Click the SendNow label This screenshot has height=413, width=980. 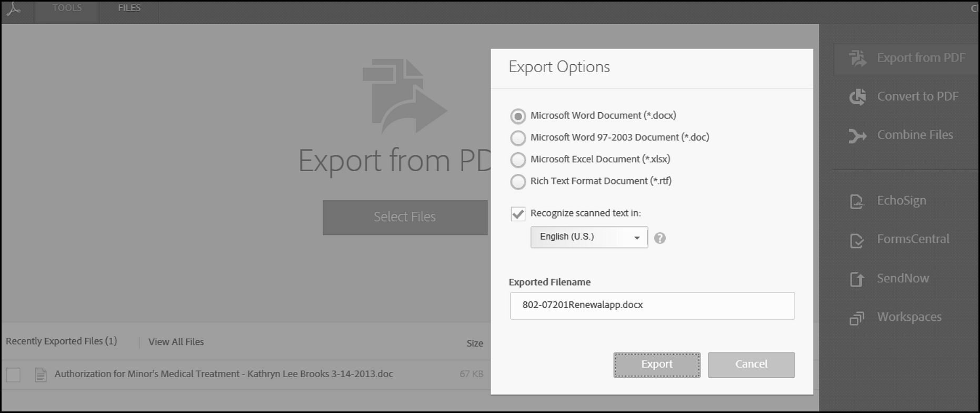tap(903, 278)
